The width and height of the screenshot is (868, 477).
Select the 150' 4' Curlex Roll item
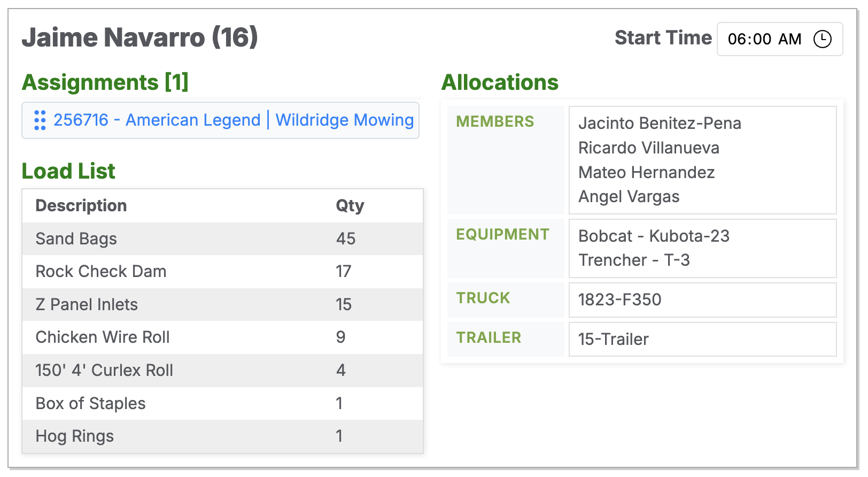(x=104, y=371)
